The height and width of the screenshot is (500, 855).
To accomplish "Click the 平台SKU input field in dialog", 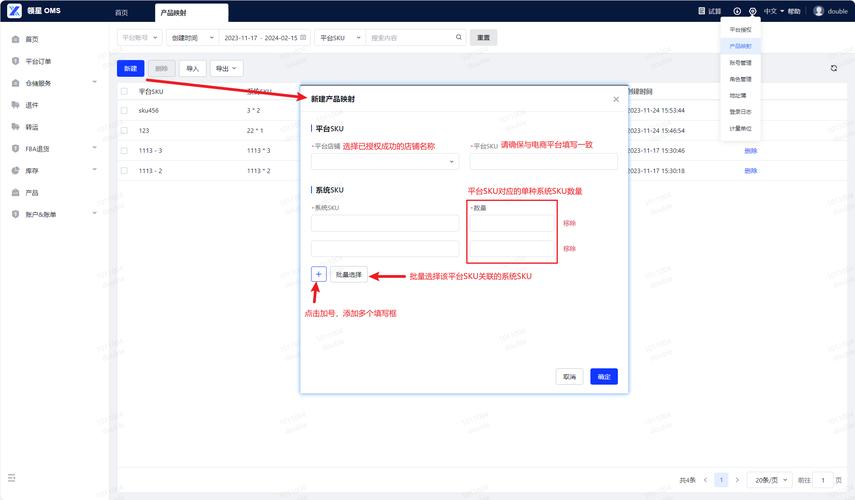I will [543, 161].
